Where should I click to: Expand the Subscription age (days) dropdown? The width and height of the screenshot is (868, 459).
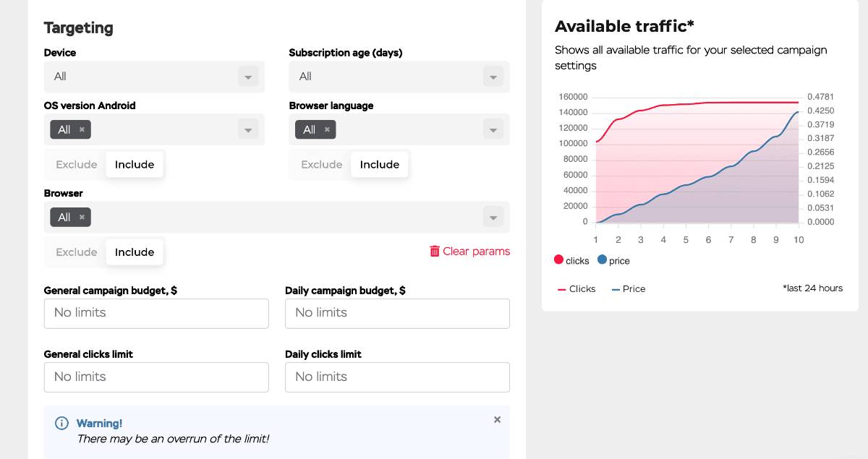(x=493, y=77)
